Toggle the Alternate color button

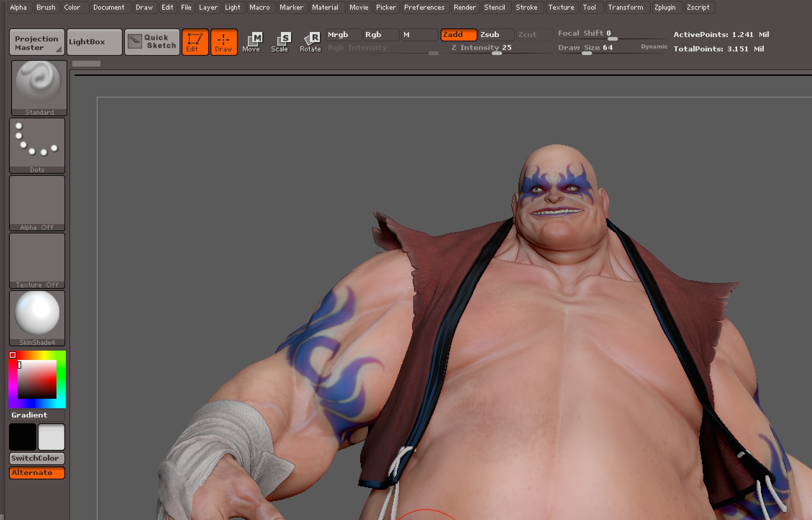coord(37,473)
